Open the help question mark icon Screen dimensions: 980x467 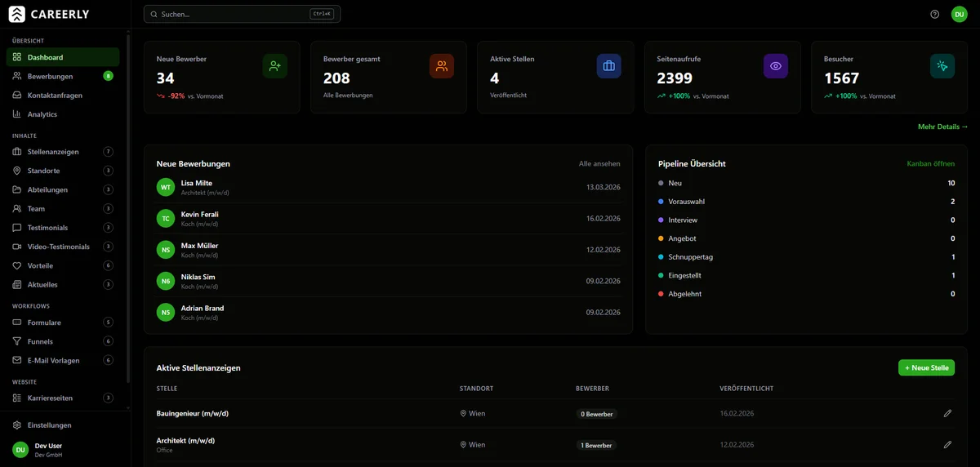click(935, 14)
